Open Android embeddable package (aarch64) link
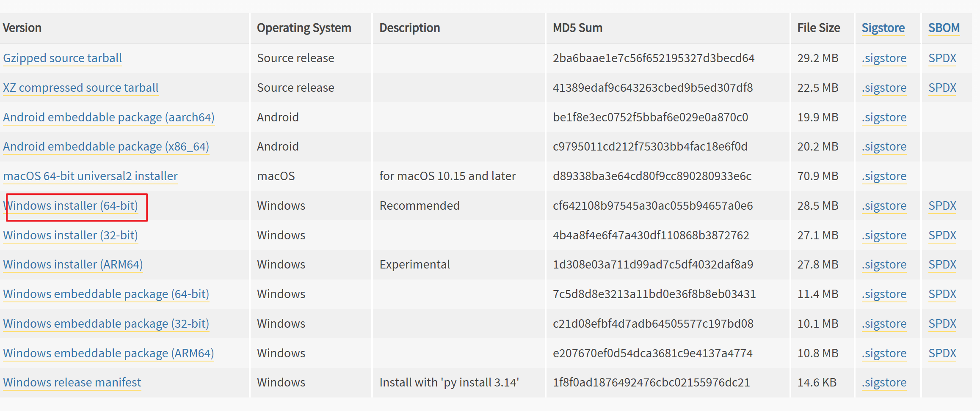The width and height of the screenshot is (980, 411). point(108,117)
